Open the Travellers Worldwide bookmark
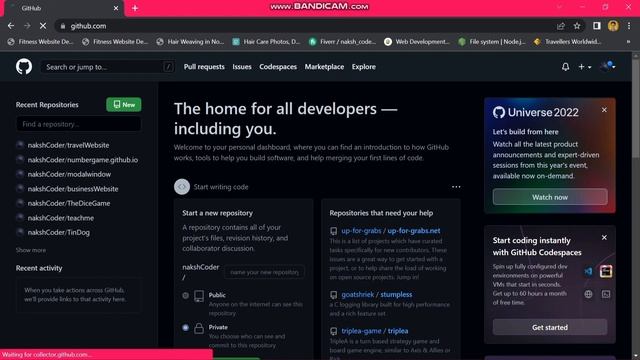 pyautogui.click(x=567, y=42)
